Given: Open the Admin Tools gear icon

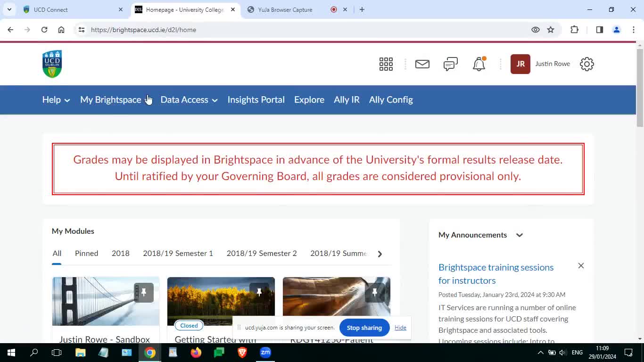Looking at the screenshot, I should click(x=586, y=64).
